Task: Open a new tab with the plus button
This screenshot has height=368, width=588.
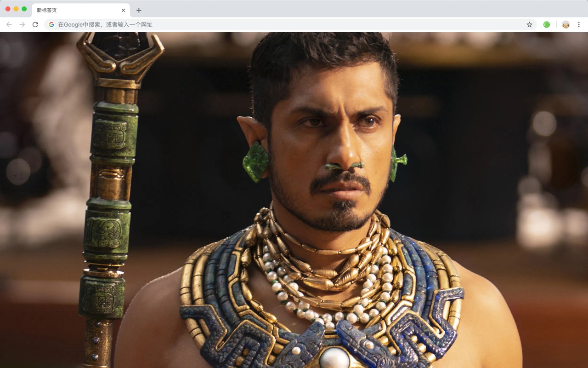Action: pos(139,10)
